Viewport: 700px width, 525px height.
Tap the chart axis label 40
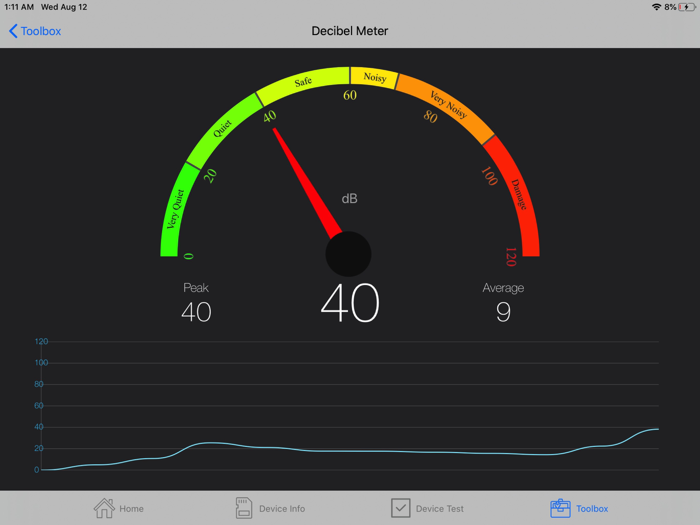39,427
